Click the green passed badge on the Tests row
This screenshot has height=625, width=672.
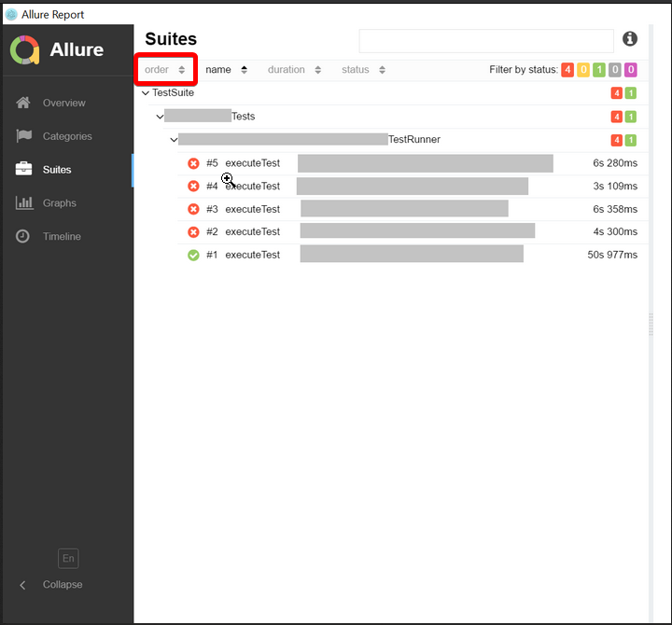(x=630, y=117)
